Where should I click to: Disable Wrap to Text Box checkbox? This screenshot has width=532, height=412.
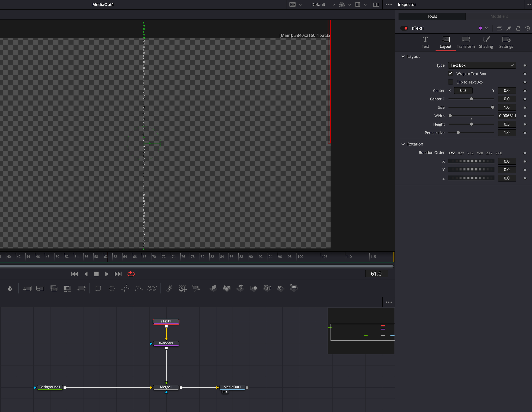point(451,74)
